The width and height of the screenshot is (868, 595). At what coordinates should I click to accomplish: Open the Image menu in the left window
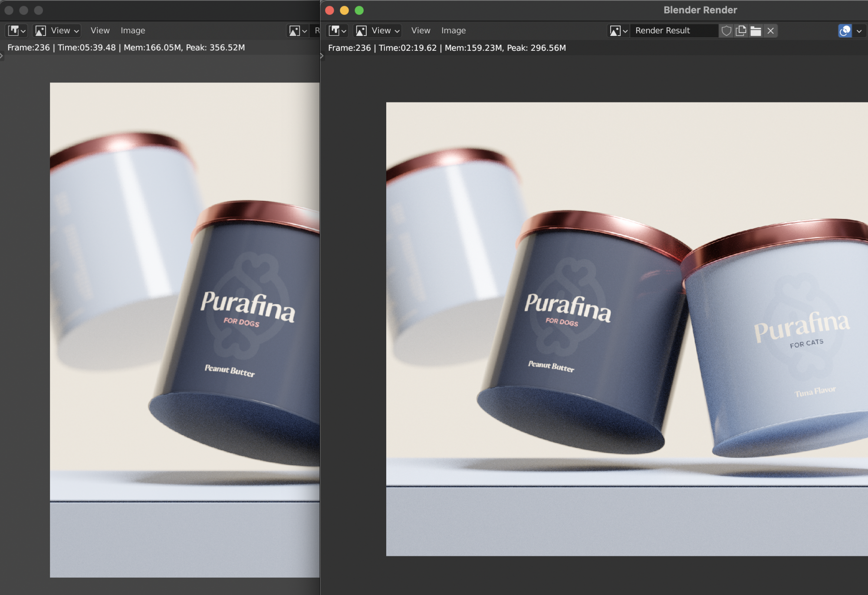click(x=133, y=31)
